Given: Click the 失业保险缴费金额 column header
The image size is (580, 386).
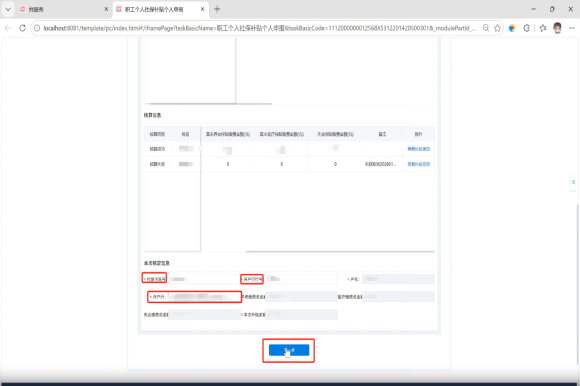Looking at the screenshot, I should (x=335, y=134).
